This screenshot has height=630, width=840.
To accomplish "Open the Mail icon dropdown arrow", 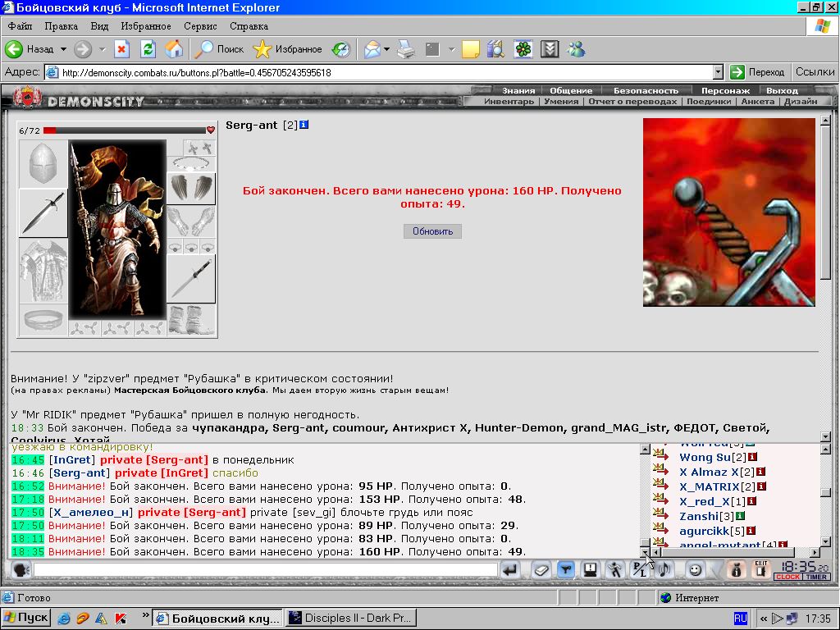I will [x=386, y=49].
